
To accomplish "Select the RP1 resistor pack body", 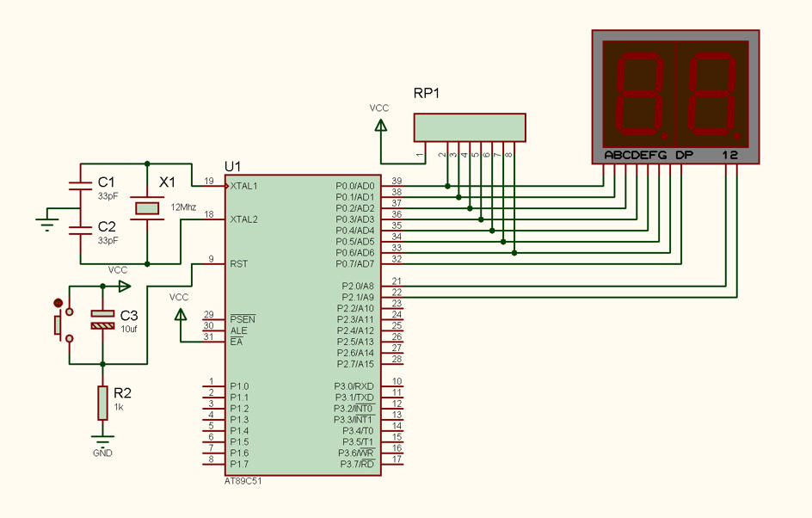I will coord(470,127).
